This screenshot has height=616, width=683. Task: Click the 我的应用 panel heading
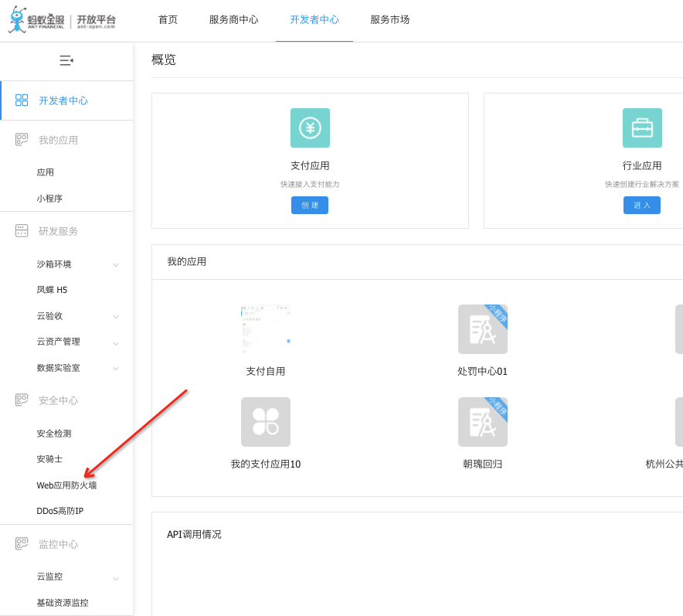click(x=186, y=261)
